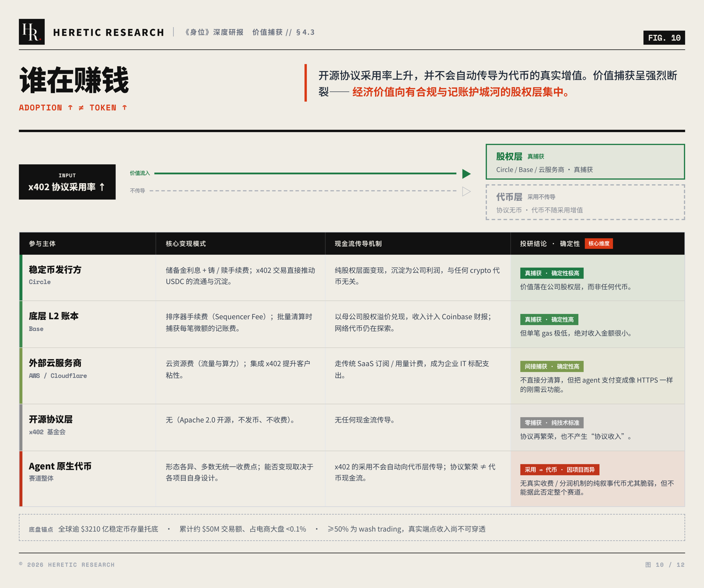Click the 累计约 $50M 交易额 text
This screenshot has height=588, width=704.
(242, 529)
